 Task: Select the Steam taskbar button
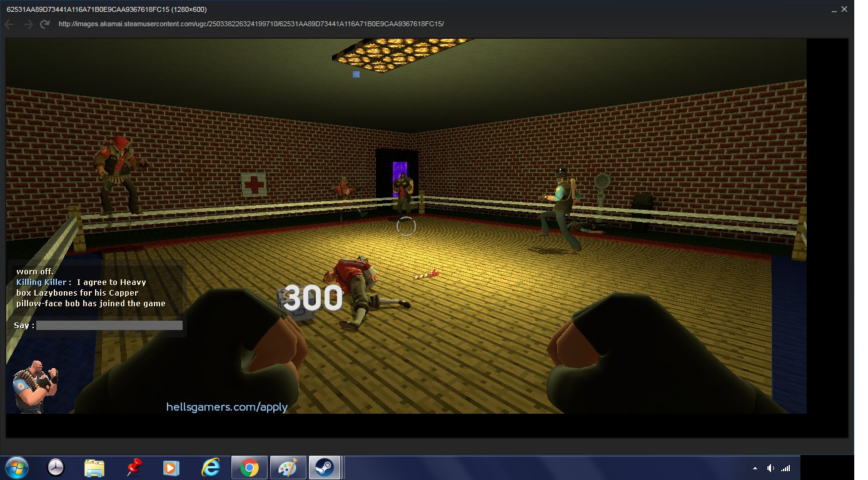pyautogui.click(x=324, y=467)
